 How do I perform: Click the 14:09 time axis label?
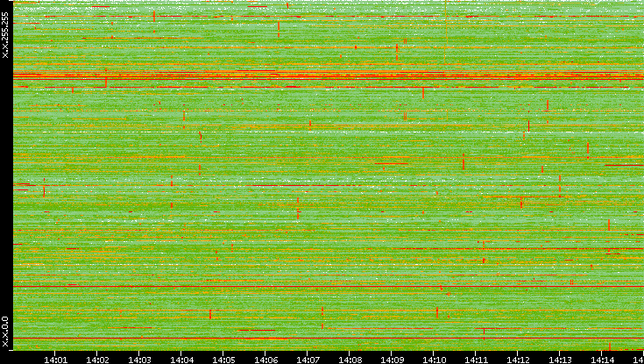pos(392,360)
